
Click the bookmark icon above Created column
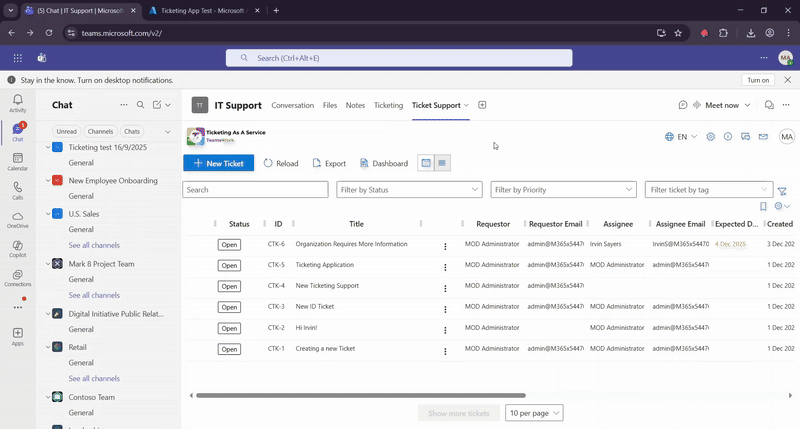763,206
